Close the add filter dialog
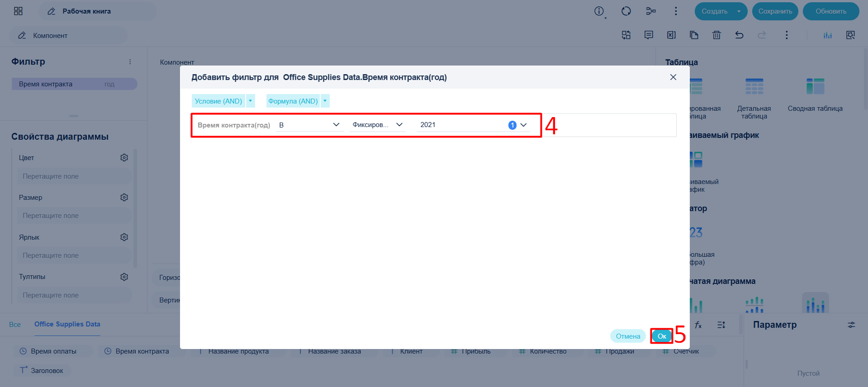This screenshot has width=868, height=387. point(673,77)
